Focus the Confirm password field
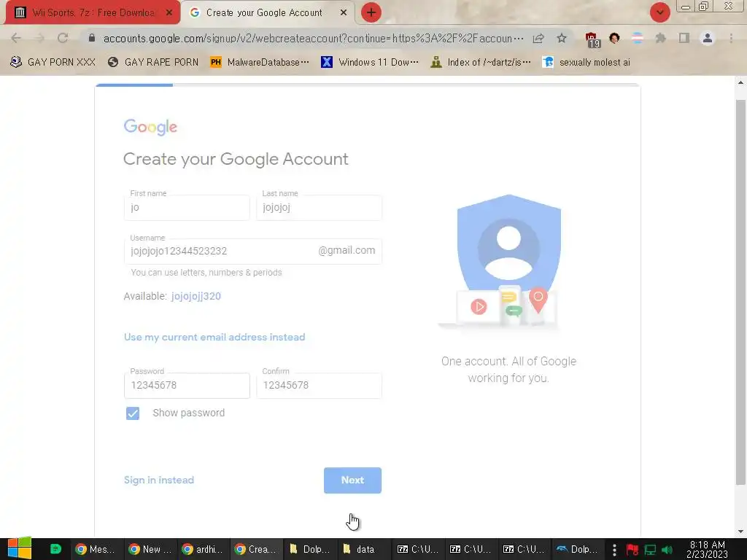747x560 pixels. [x=319, y=385]
